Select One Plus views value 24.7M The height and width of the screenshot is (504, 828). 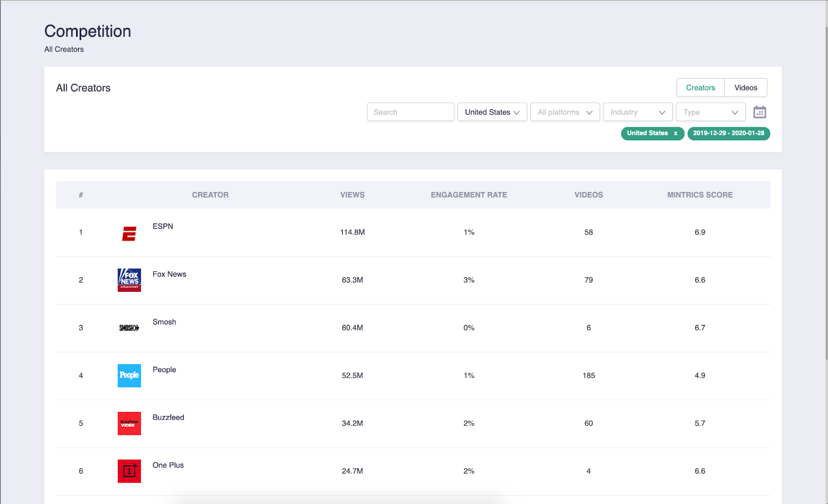click(352, 471)
